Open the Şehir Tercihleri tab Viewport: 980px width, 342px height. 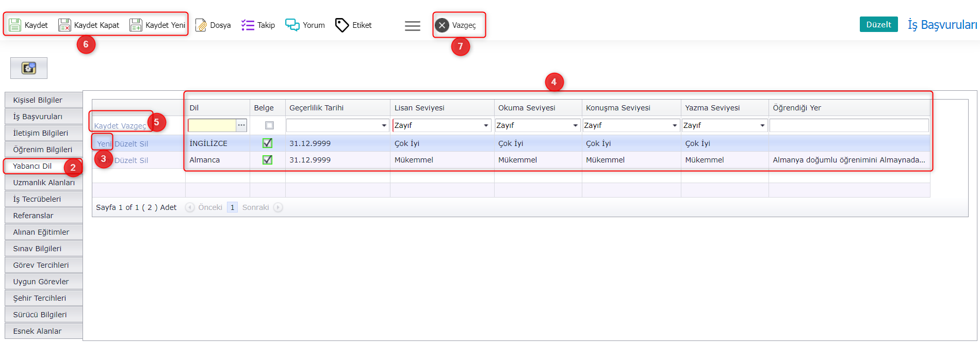point(44,298)
